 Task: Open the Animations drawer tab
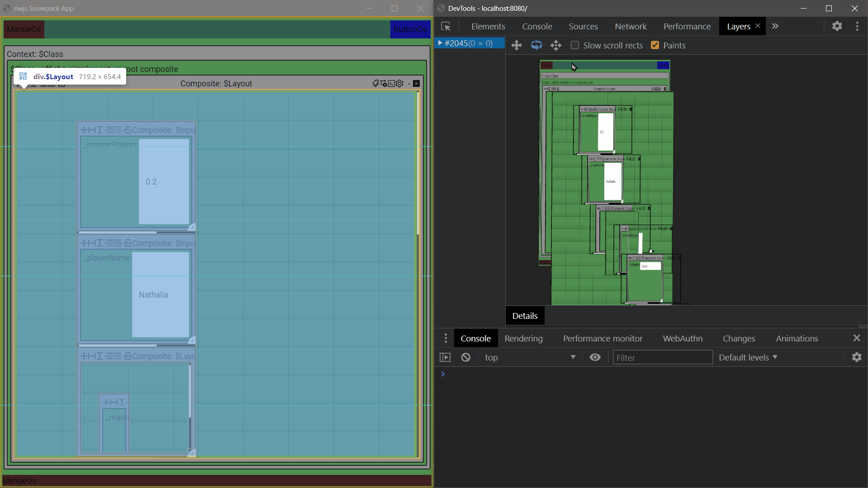tap(797, 338)
